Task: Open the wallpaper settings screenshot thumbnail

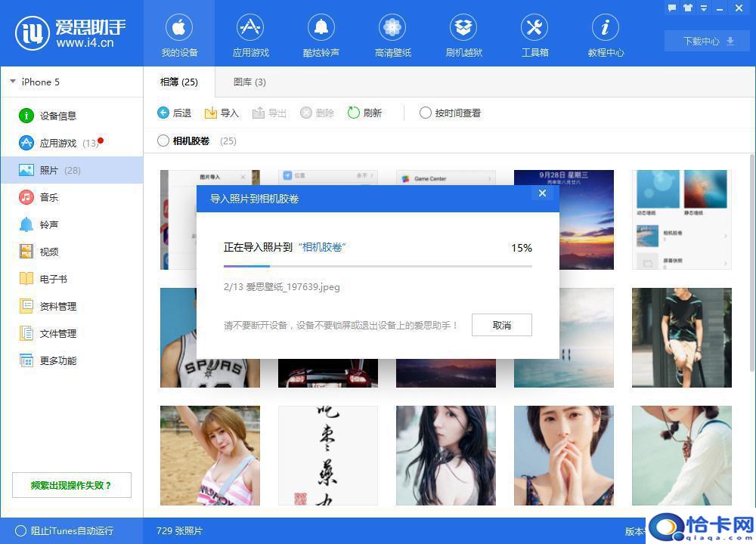Action: click(681, 219)
